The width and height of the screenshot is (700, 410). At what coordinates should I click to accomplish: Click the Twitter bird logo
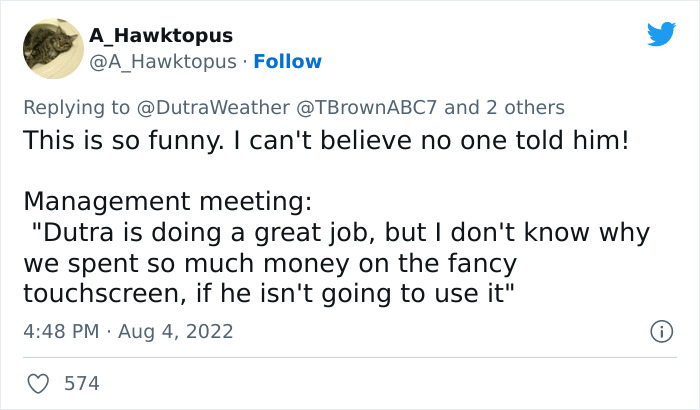661,34
